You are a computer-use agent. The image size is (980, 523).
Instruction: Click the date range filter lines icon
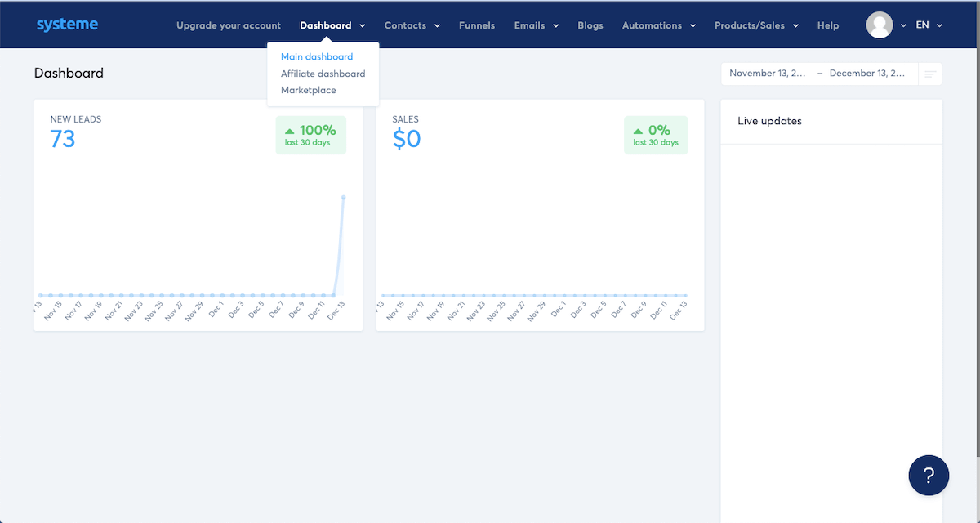pyautogui.click(x=929, y=74)
